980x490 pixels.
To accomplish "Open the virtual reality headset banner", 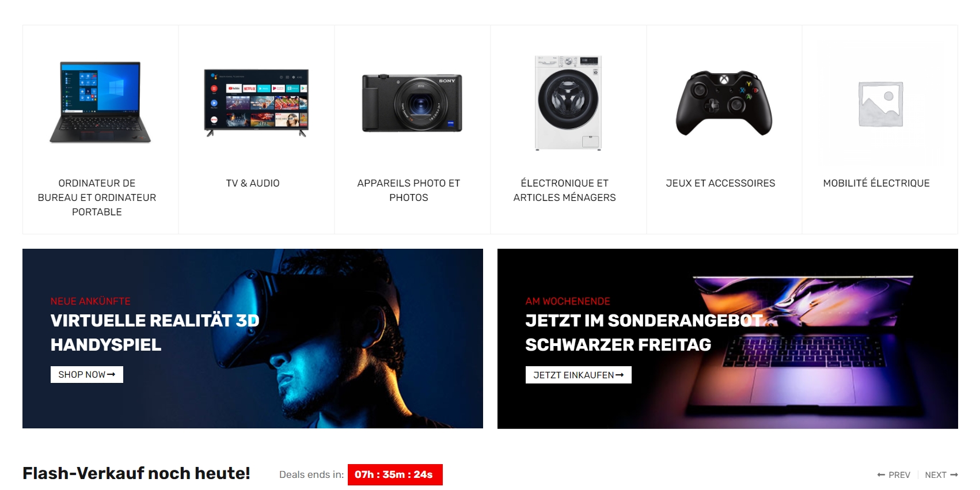I will click(x=253, y=339).
